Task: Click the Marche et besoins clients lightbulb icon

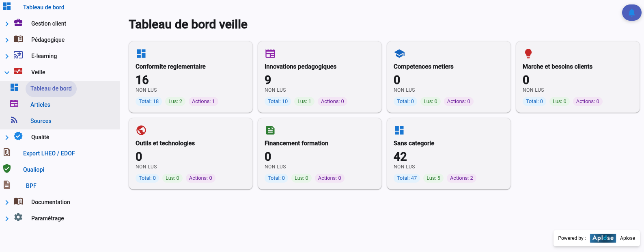Action: [x=528, y=54]
